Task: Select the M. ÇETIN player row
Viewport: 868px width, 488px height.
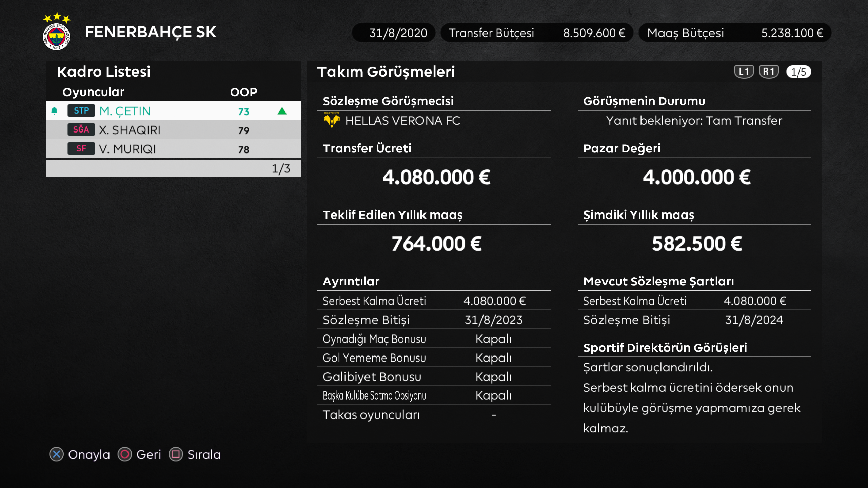Action: [x=174, y=111]
